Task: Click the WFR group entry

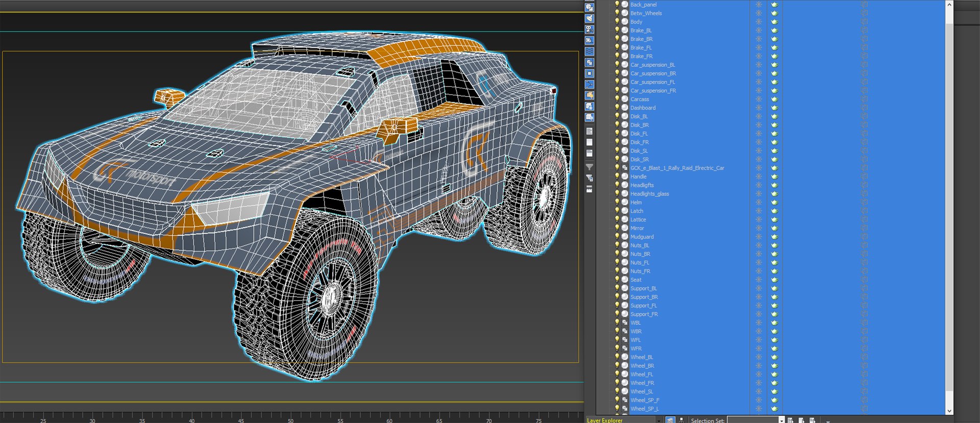Action: 636,349
